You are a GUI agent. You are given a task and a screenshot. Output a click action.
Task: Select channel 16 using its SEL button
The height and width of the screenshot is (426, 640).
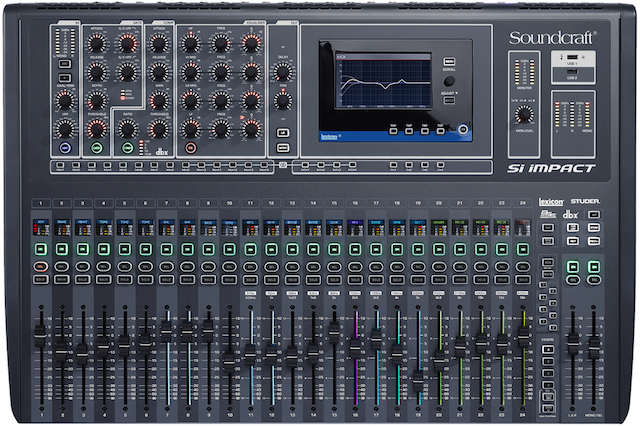[355, 267]
